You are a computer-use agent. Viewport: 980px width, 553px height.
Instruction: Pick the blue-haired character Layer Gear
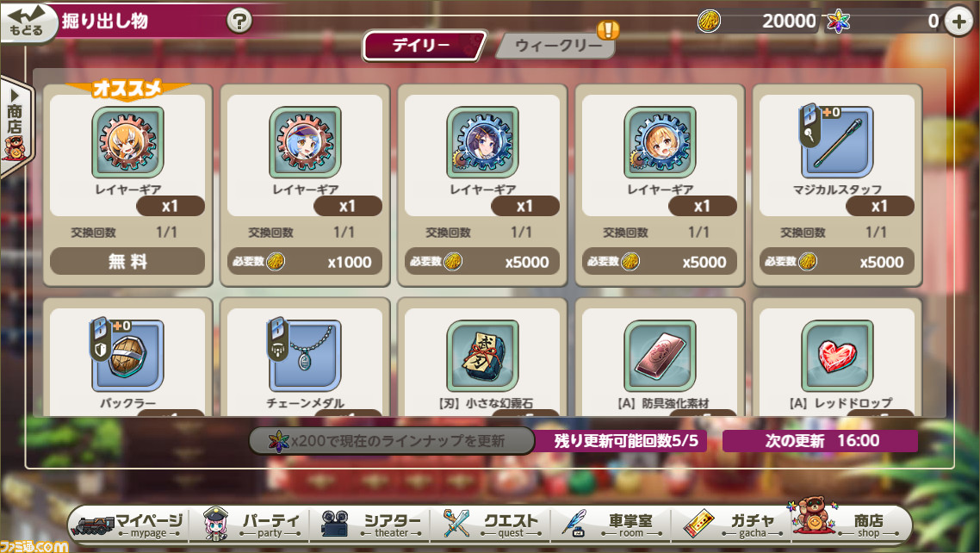click(x=305, y=142)
